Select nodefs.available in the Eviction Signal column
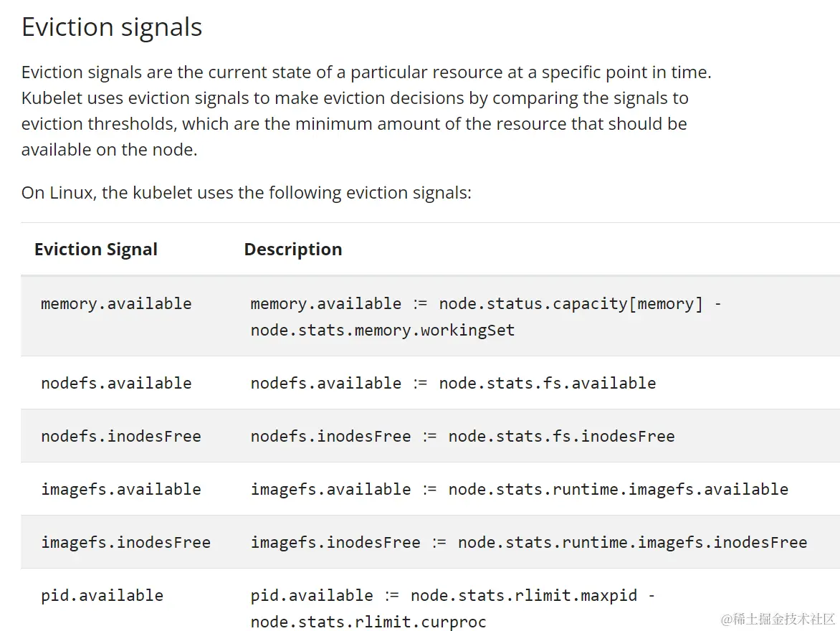Image resolution: width=840 pixels, height=631 pixels. 116,383
